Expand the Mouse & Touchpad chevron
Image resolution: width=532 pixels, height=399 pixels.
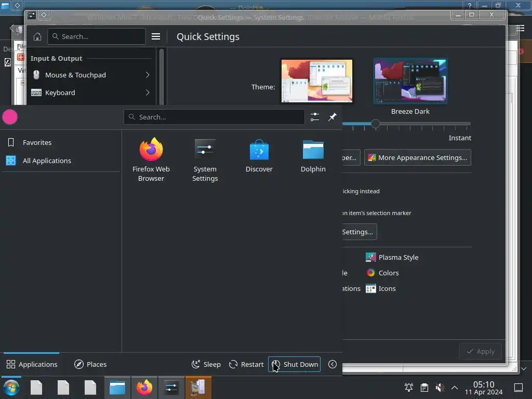click(x=148, y=75)
